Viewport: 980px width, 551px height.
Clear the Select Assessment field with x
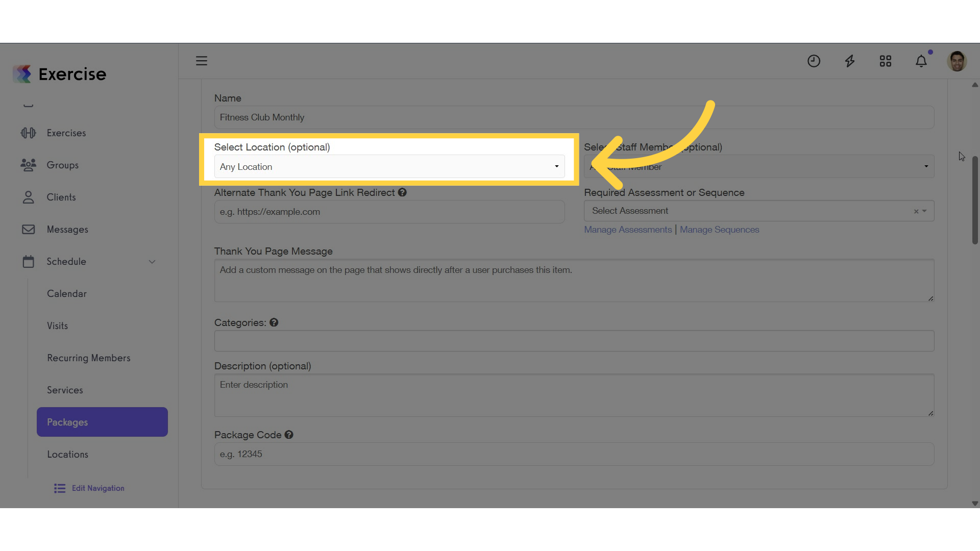[916, 211]
